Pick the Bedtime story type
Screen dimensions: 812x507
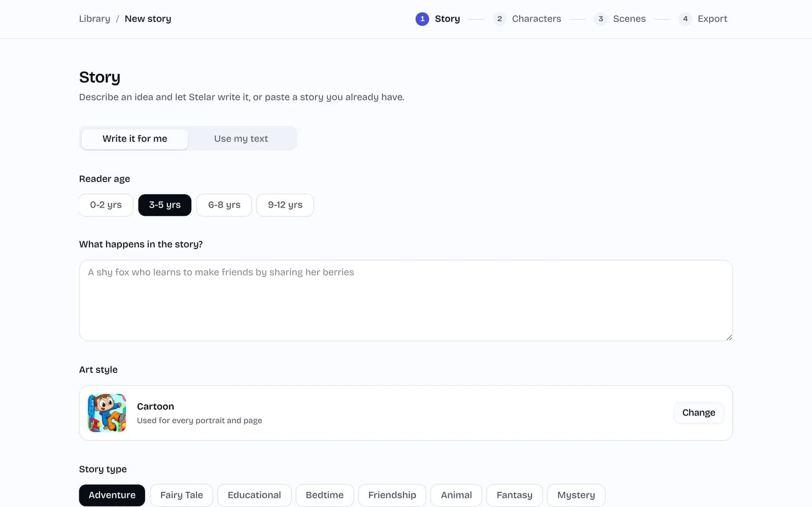pyautogui.click(x=325, y=495)
